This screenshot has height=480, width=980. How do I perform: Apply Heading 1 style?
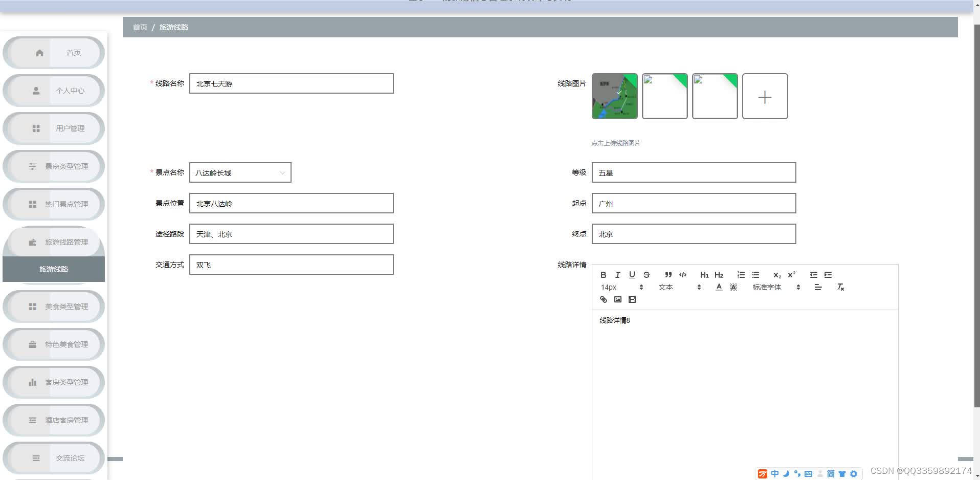coord(704,275)
